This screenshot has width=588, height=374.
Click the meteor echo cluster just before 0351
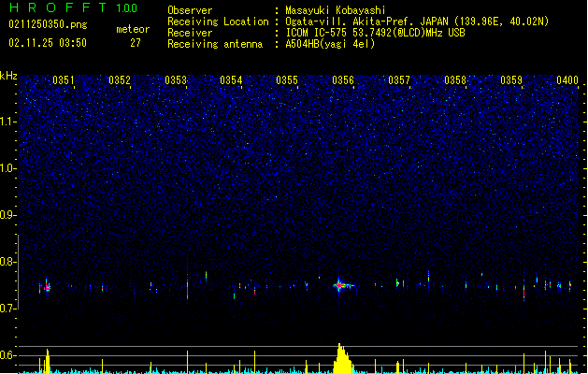coord(46,287)
